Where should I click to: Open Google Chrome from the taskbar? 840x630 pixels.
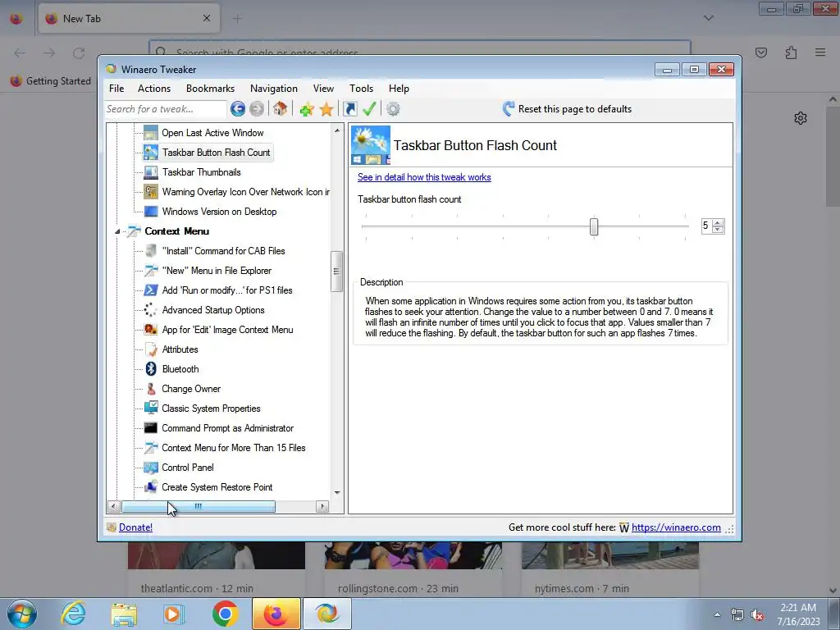225,614
